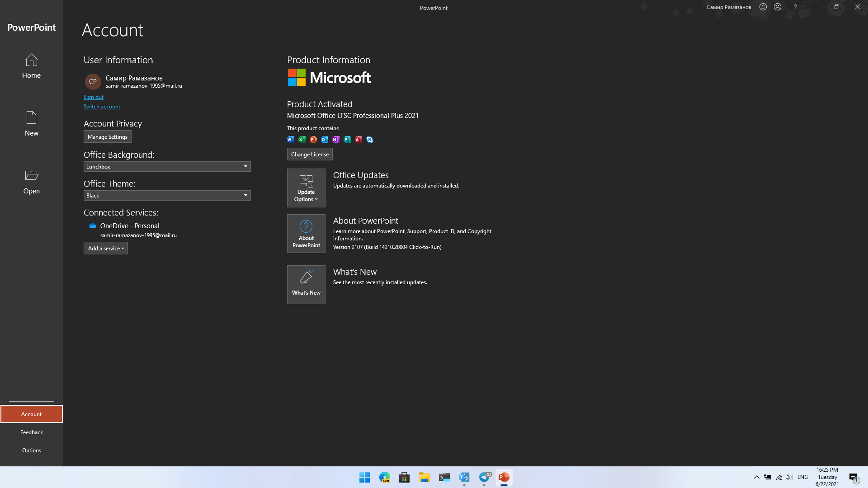Expand the Office Theme dropdown
The width and height of the screenshot is (868, 488).
click(167, 195)
